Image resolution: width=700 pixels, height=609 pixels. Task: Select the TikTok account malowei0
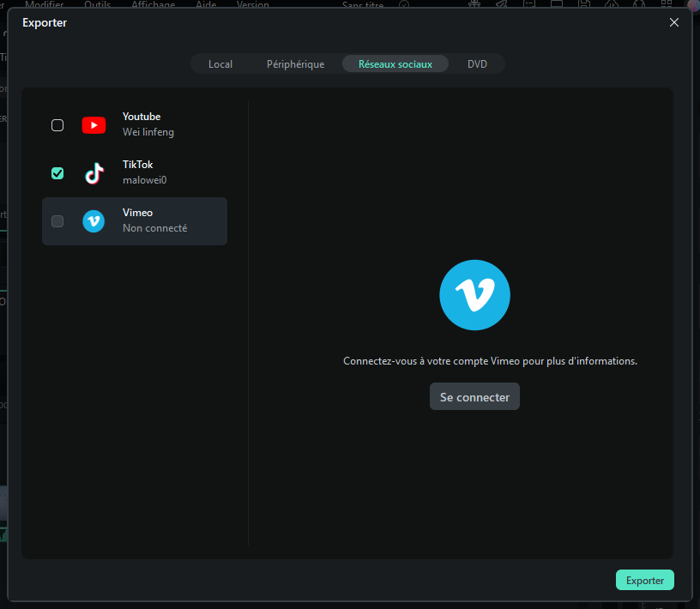click(145, 180)
